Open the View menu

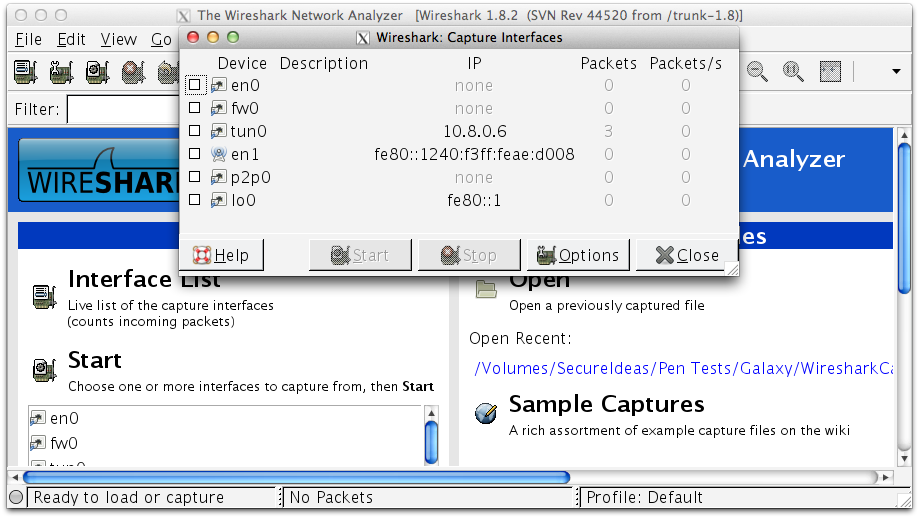pyautogui.click(x=118, y=39)
